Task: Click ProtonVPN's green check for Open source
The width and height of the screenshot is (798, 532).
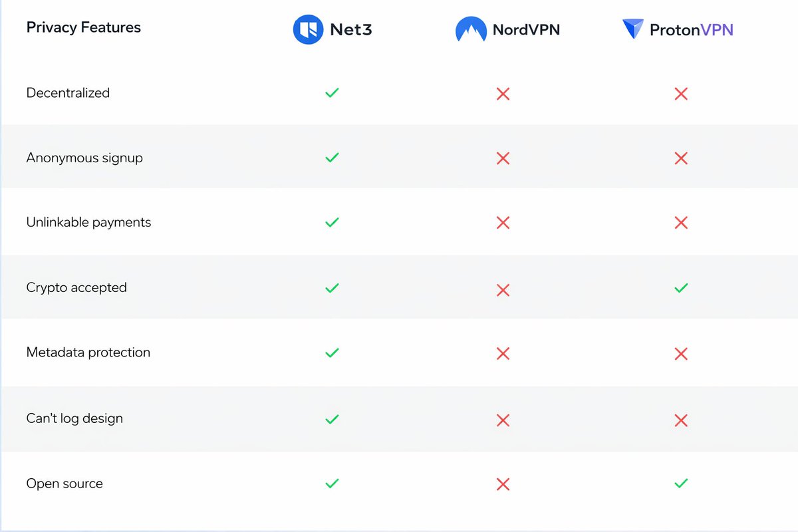Action: (680, 484)
